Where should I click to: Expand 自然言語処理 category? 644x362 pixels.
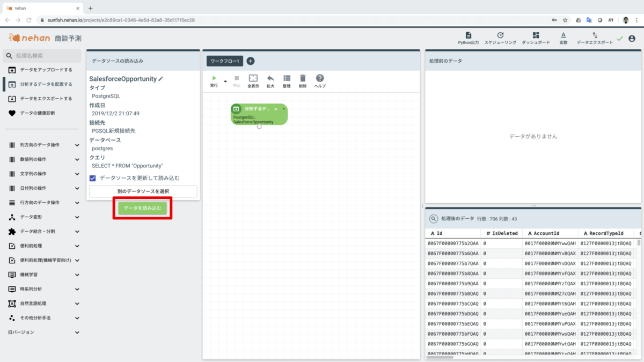point(44,304)
